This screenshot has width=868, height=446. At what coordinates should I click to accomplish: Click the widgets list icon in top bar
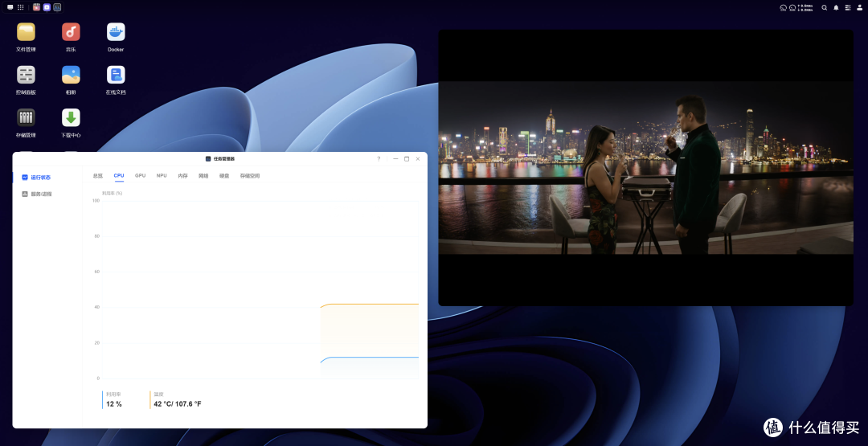click(x=848, y=8)
